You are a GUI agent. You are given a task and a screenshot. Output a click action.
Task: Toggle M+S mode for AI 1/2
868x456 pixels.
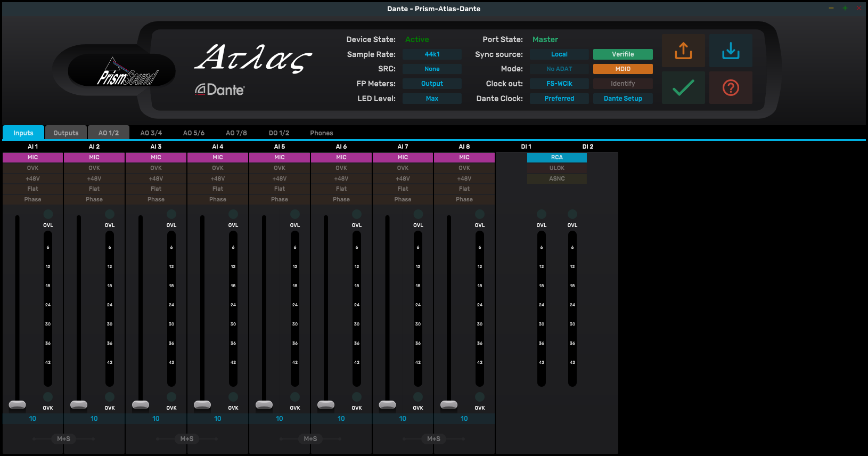(64, 439)
